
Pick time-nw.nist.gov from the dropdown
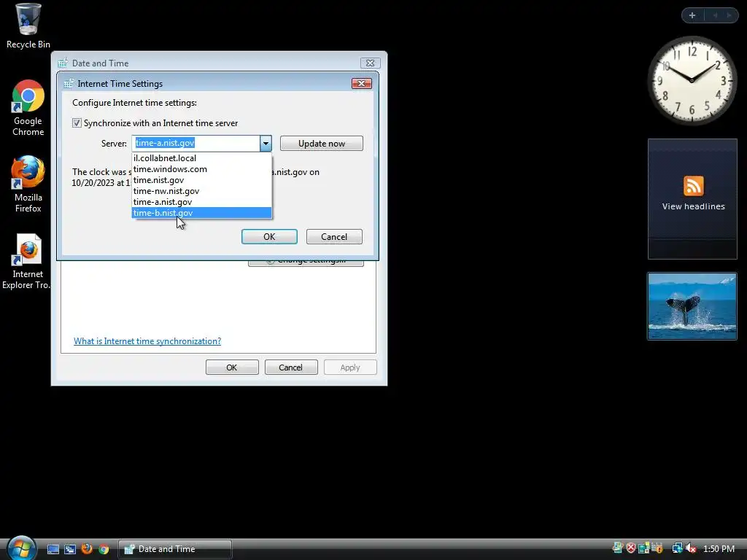pyautogui.click(x=201, y=191)
